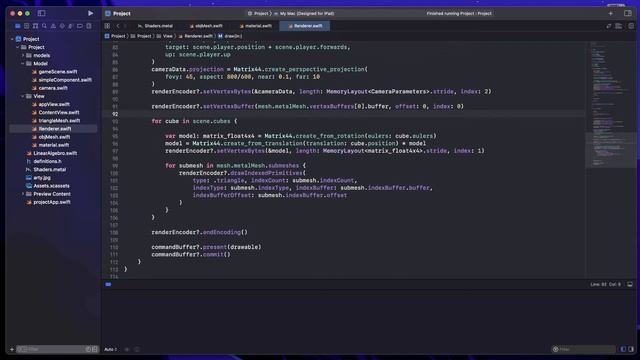Image resolution: width=640 pixels, height=360 pixels.
Task: Open the Debug navigator icon
Action: coord(71,26)
